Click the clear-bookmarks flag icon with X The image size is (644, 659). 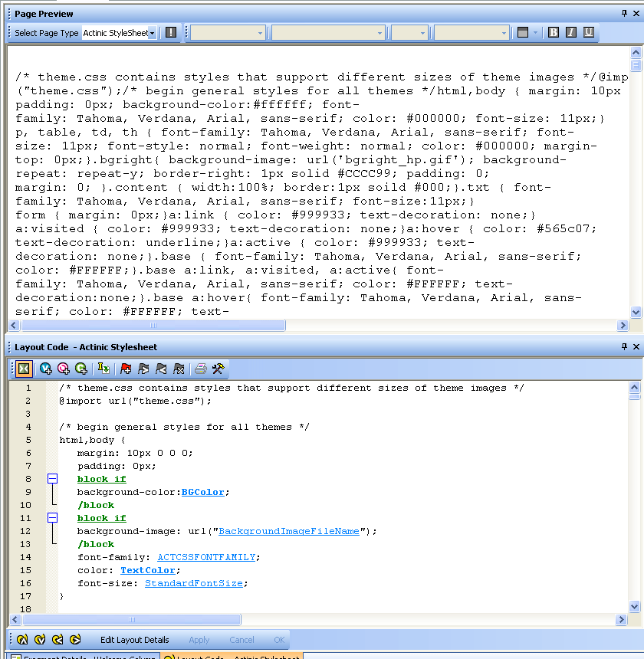point(179,369)
